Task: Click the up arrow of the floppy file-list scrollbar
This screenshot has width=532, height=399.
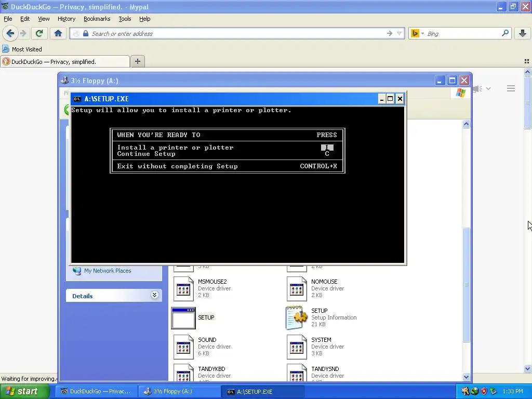Action: pos(466,124)
